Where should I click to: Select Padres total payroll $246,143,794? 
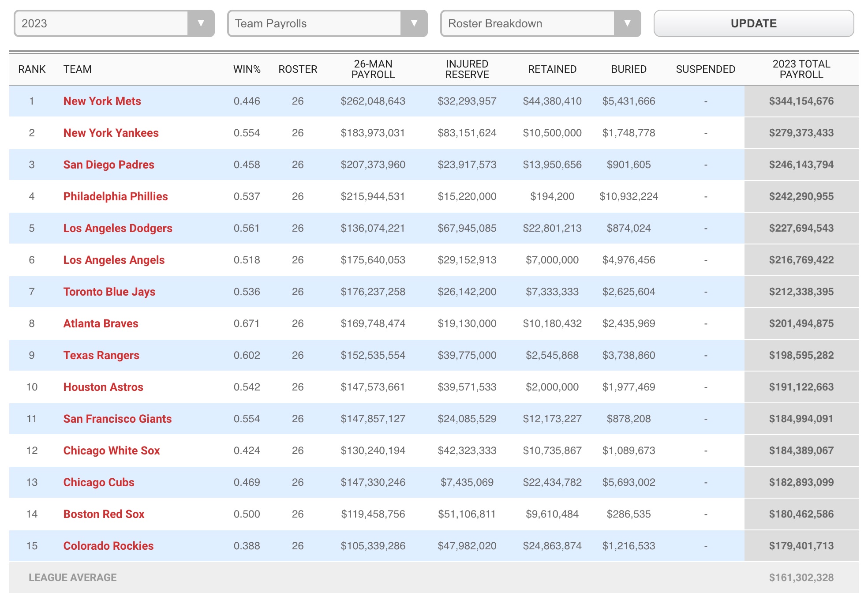tap(801, 165)
